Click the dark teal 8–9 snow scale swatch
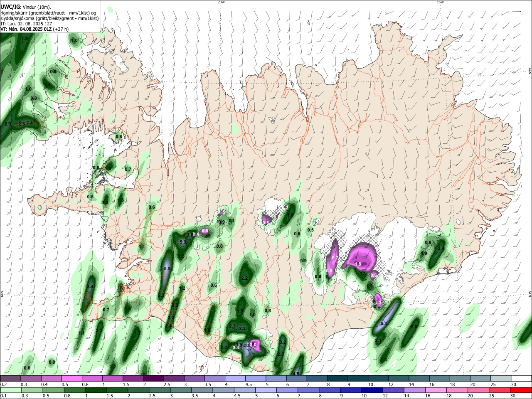This screenshot has width=532, height=399. coord(337,379)
